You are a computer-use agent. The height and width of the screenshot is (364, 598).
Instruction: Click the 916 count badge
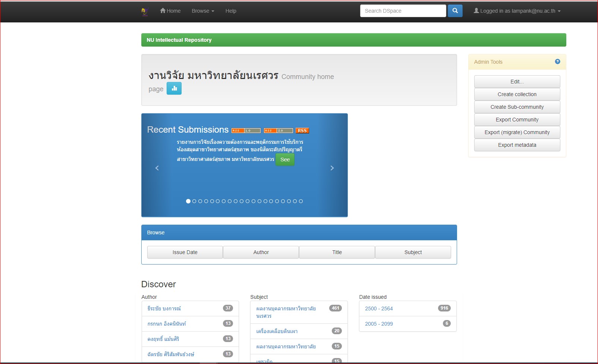click(x=444, y=308)
